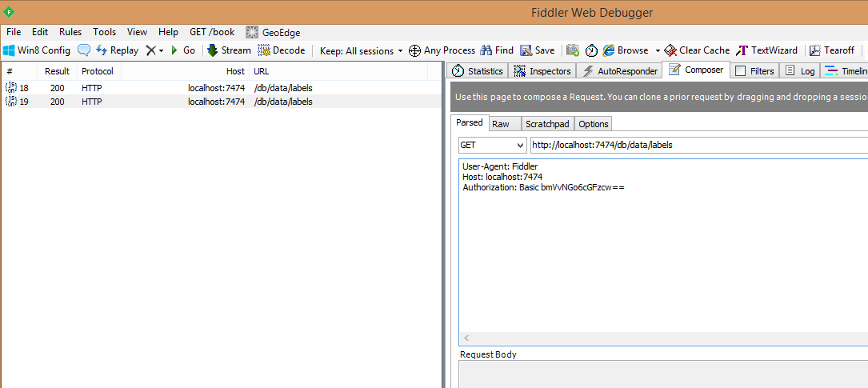Expand the Remove X dropdown arrow

point(161,50)
